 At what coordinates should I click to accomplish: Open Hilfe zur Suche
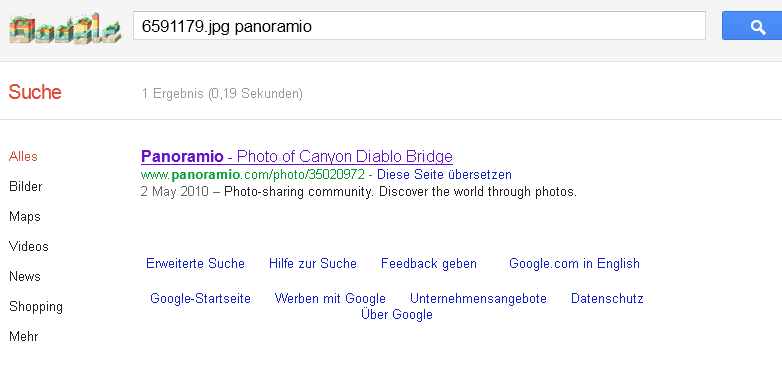(313, 263)
